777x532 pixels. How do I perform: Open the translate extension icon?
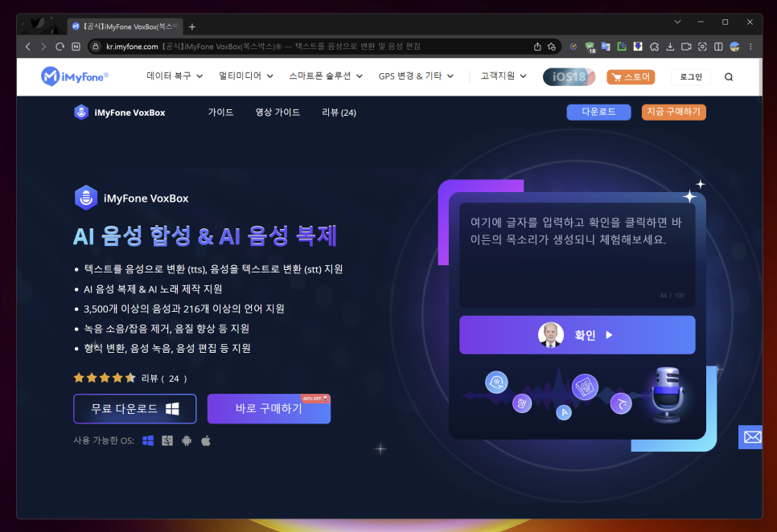(x=606, y=47)
